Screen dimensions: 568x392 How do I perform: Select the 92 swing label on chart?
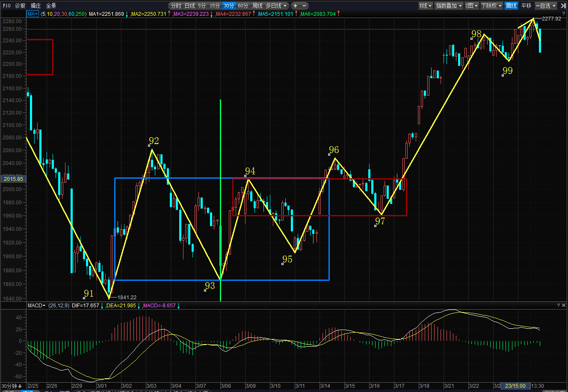click(154, 141)
